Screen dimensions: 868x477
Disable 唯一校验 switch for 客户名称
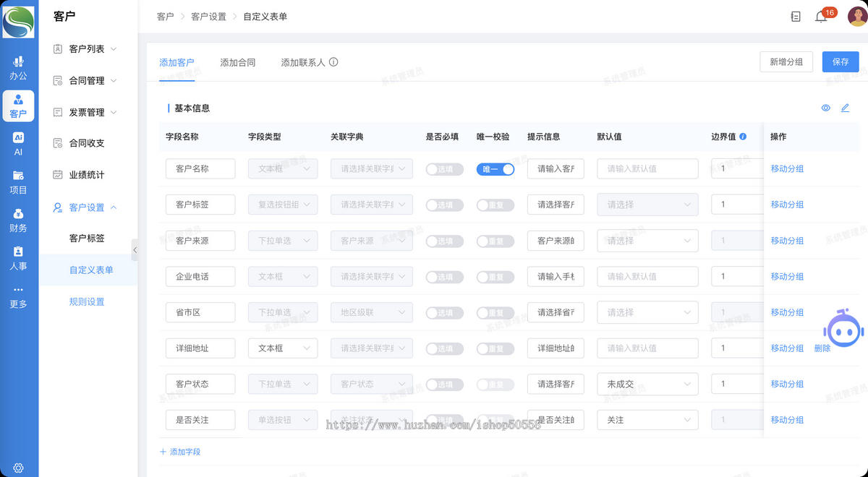pos(495,169)
